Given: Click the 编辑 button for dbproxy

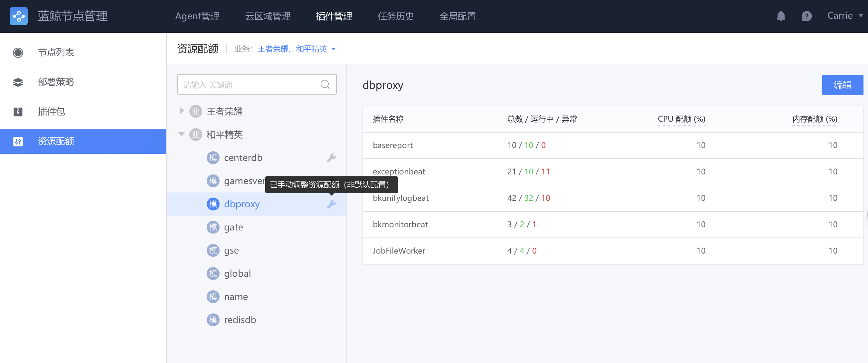Looking at the screenshot, I should [842, 85].
